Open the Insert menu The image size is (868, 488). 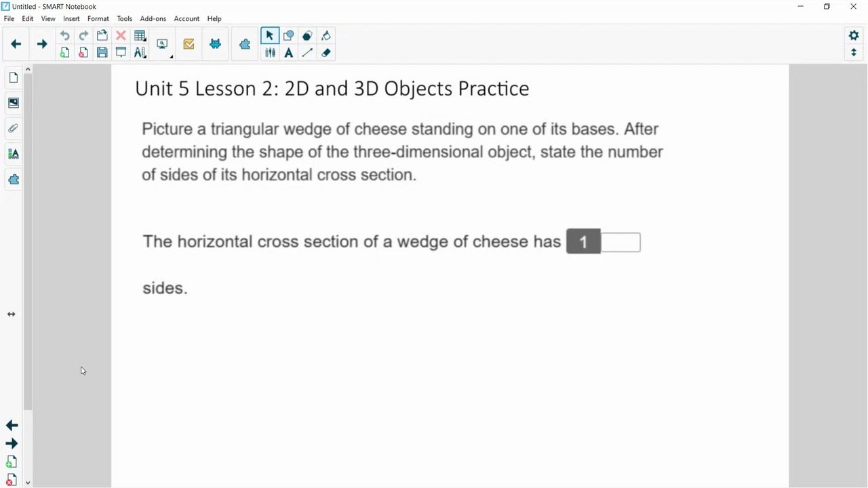(71, 18)
